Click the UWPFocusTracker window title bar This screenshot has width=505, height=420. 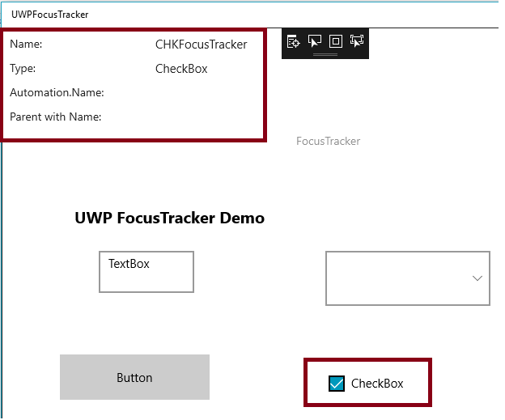pyautogui.click(x=243, y=14)
